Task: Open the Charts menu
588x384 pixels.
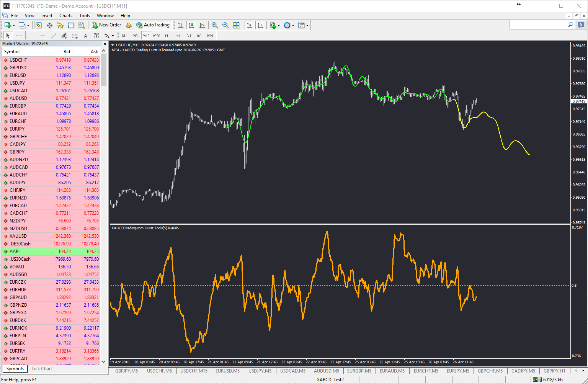Action: point(66,16)
